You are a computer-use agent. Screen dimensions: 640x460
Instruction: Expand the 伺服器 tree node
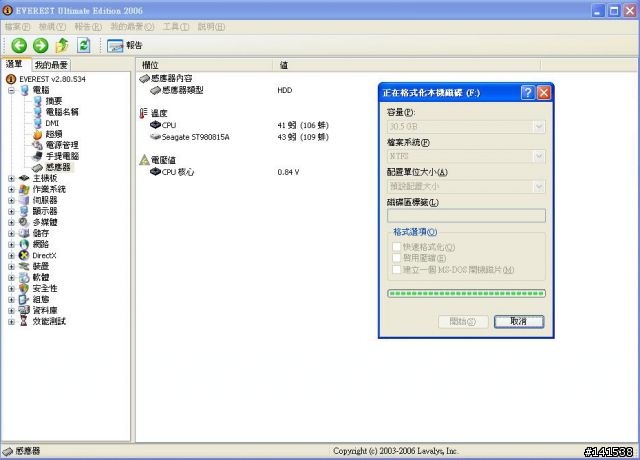pyautogui.click(x=11, y=200)
